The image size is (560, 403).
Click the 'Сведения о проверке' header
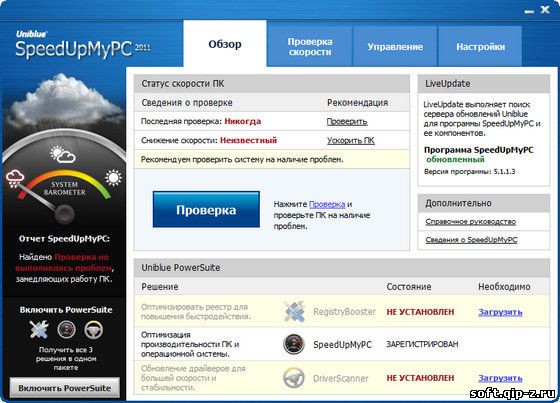pos(187,103)
